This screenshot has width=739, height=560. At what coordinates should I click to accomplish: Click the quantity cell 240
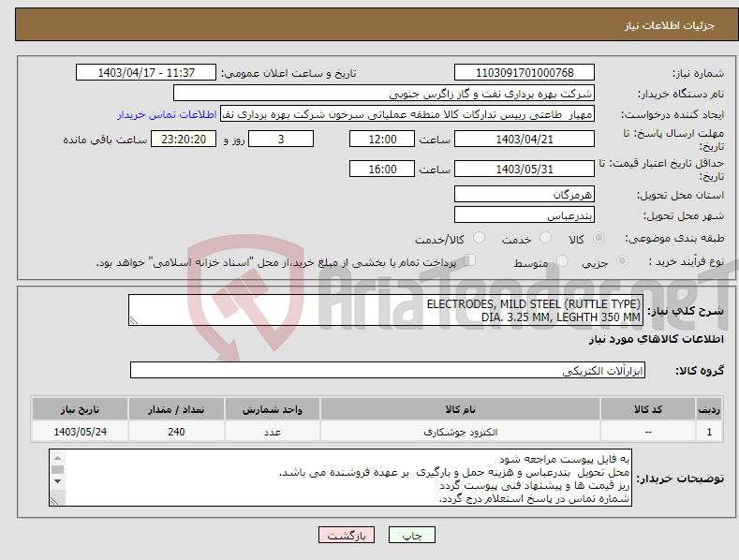[176, 432]
